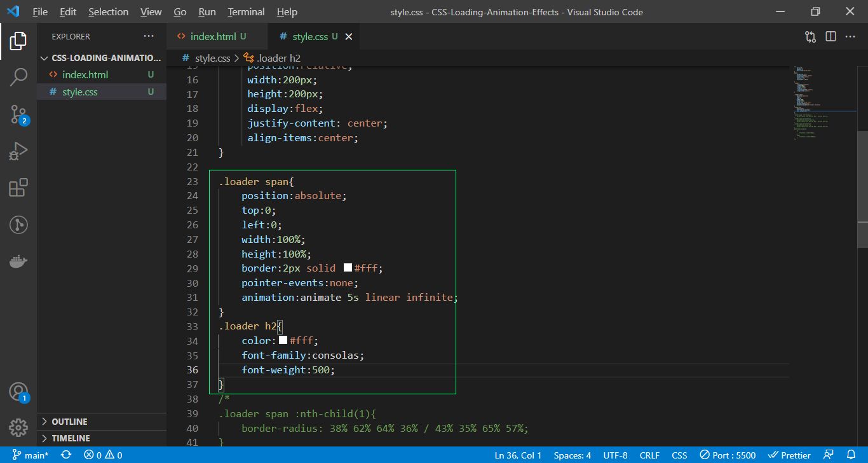This screenshot has height=463, width=868.
Task: Click the commented 'border-radius' line
Action: 385,428
